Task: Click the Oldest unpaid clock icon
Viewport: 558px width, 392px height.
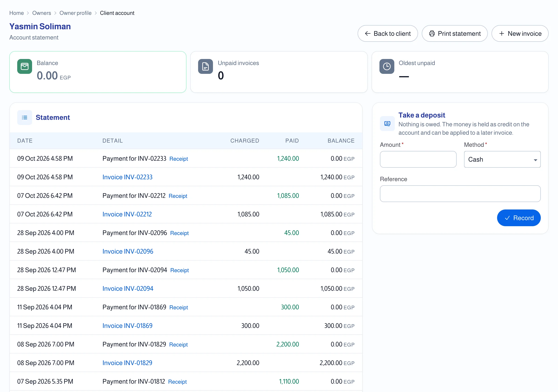Action: (x=387, y=66)
